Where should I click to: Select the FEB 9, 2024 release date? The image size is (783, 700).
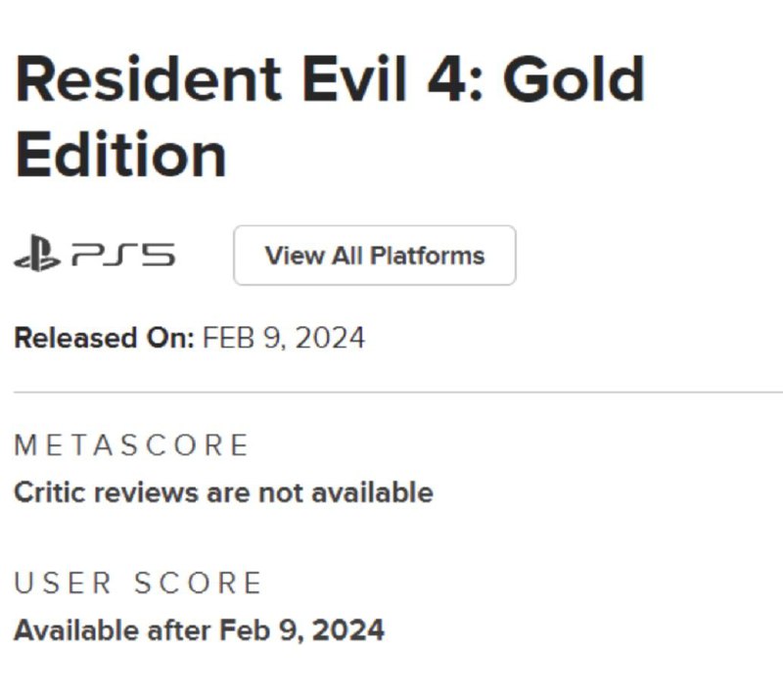[284, 338]
